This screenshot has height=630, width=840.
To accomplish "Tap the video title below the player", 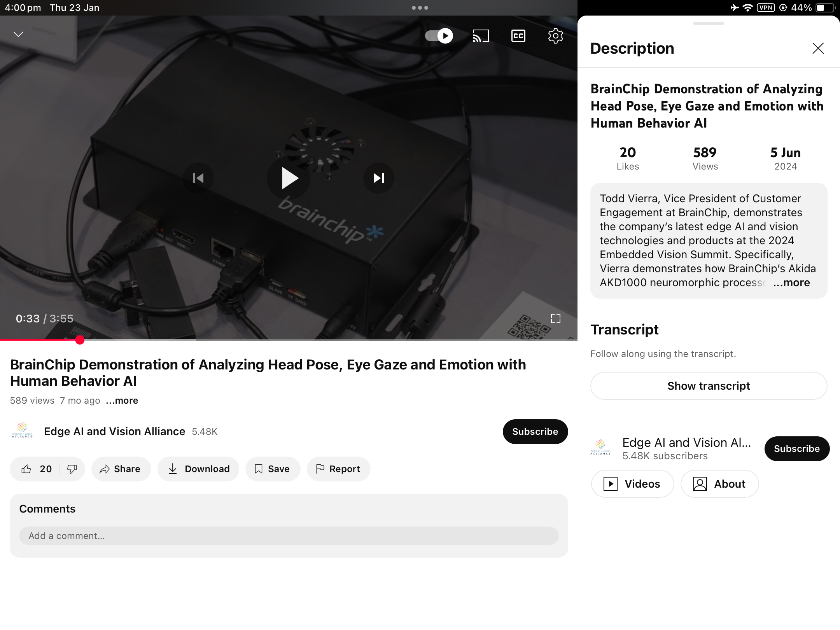I will (268, 373).
